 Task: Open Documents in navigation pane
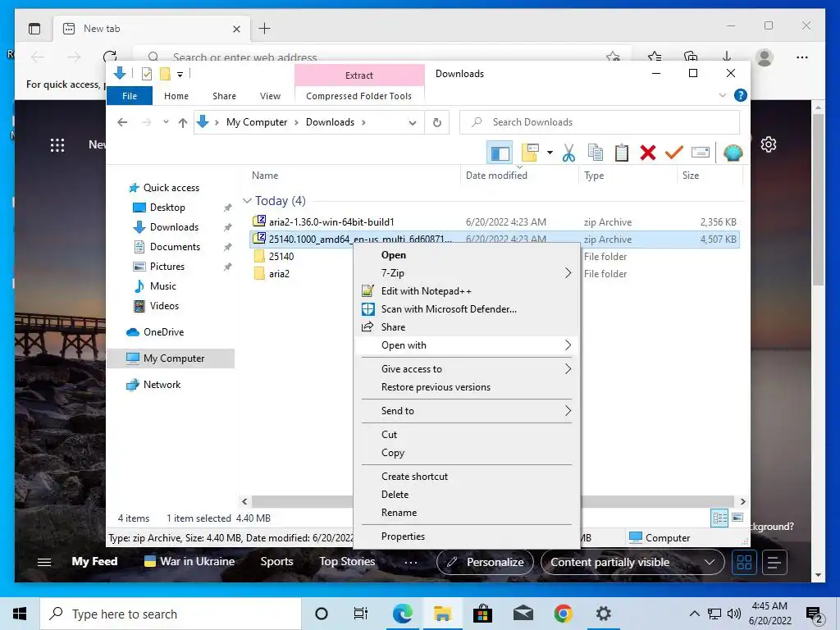pyautogui.click(x=175, y=247)
